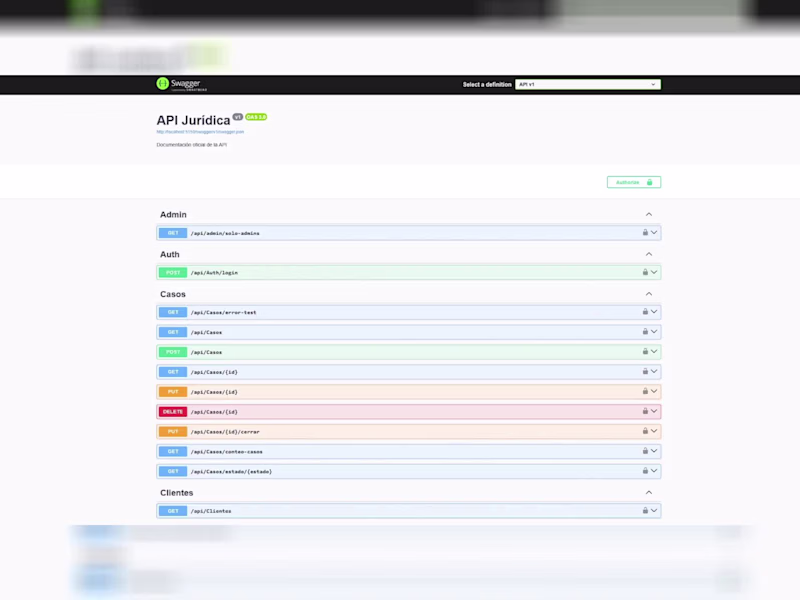Click the path text /api/Casos/error-test
This screenshot has width=800, height=600.
click(x=223, y=312)
